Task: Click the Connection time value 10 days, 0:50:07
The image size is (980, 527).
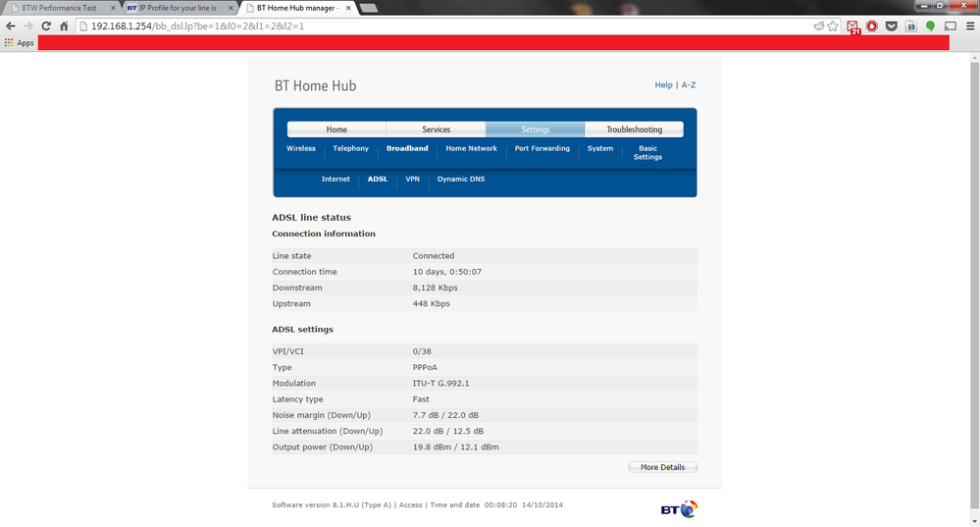Action: point(447,272)
